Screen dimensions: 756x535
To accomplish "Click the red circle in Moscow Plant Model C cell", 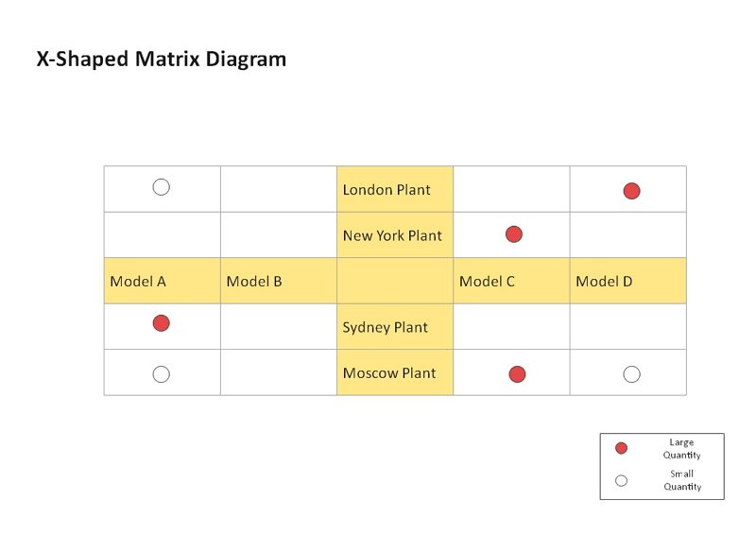I will [x=517, y=374].
